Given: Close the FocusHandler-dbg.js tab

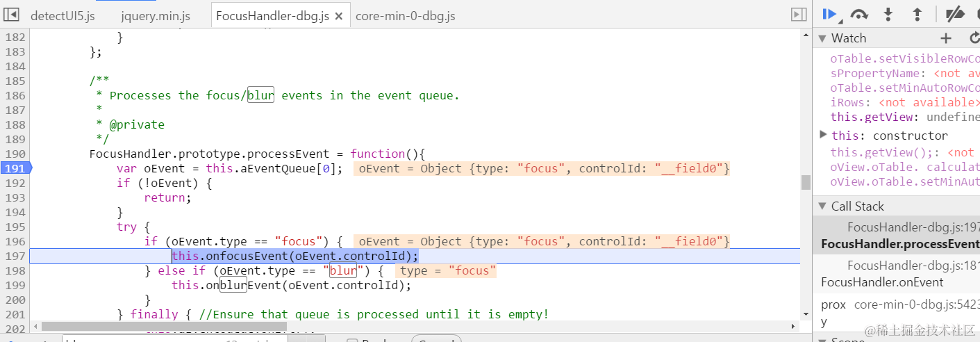Looking at the screenshot, I should click(x=338, y=16).
